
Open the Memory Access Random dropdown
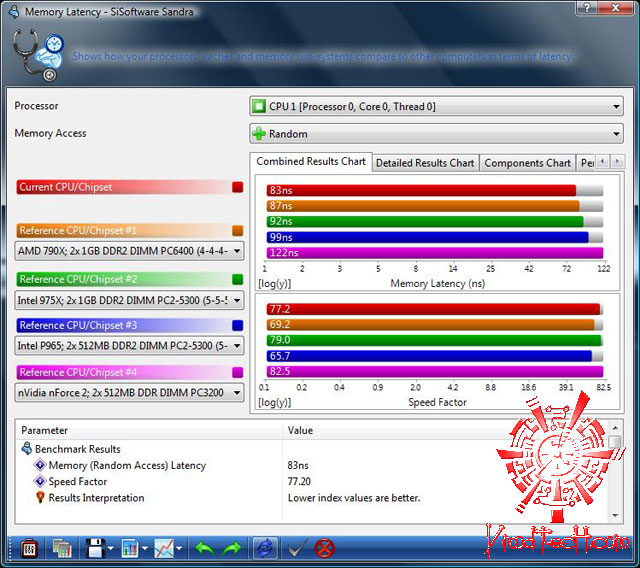436,134
